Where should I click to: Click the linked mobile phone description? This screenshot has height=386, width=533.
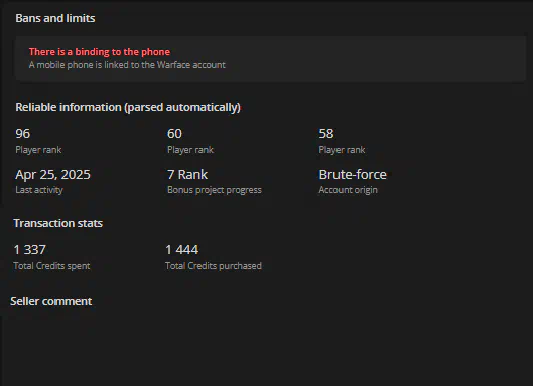tap(127, 65)
